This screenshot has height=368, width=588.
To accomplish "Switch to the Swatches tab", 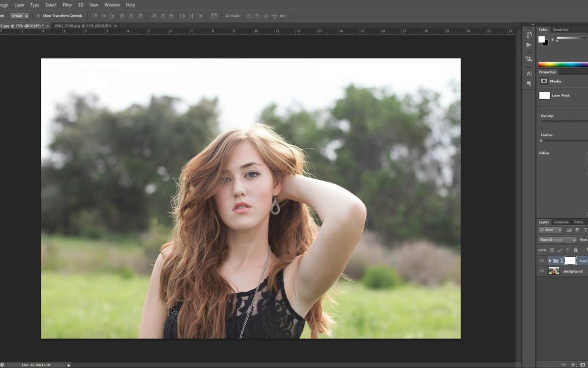I will point(561,29).
